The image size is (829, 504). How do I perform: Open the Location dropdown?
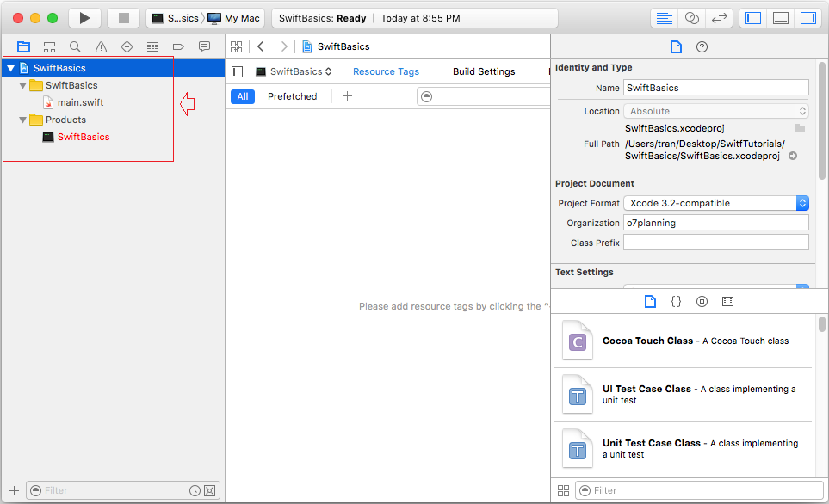[716, 111]
